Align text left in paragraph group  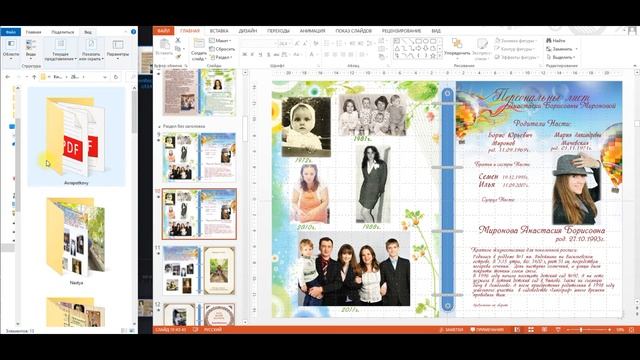pos(327,54)
